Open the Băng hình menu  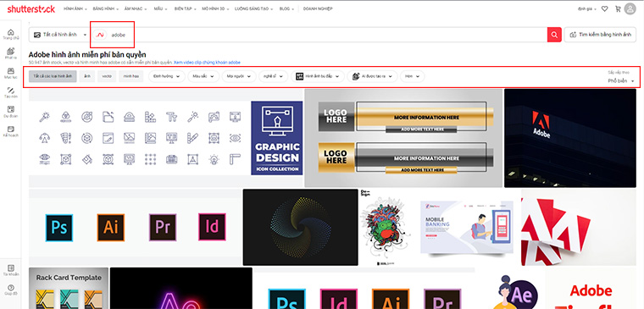point(106,9)
